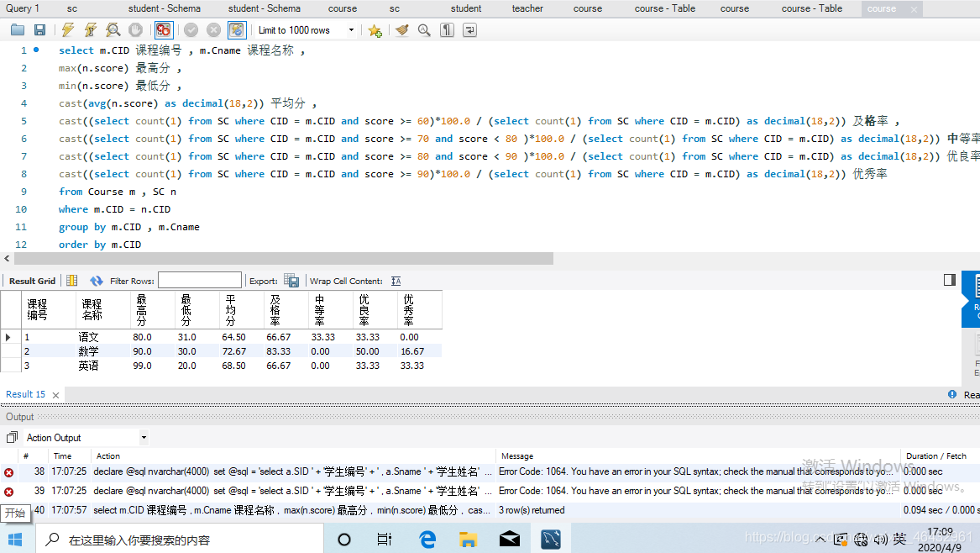
Task: Stop query execution hand icon
Action: (136, 30)
